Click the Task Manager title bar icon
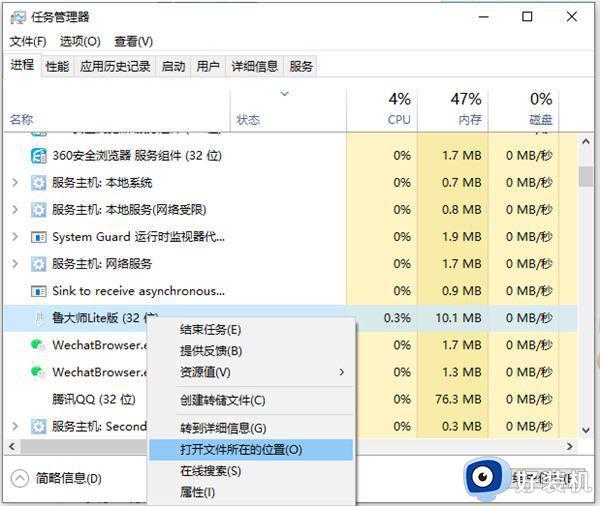This screenshot has width=600, height=506. [18, 17]
